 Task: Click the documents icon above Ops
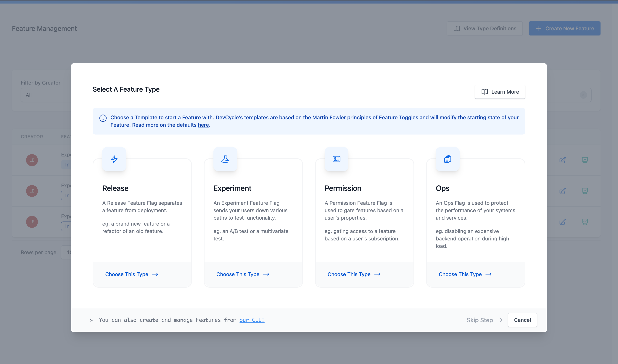(447, 159)
